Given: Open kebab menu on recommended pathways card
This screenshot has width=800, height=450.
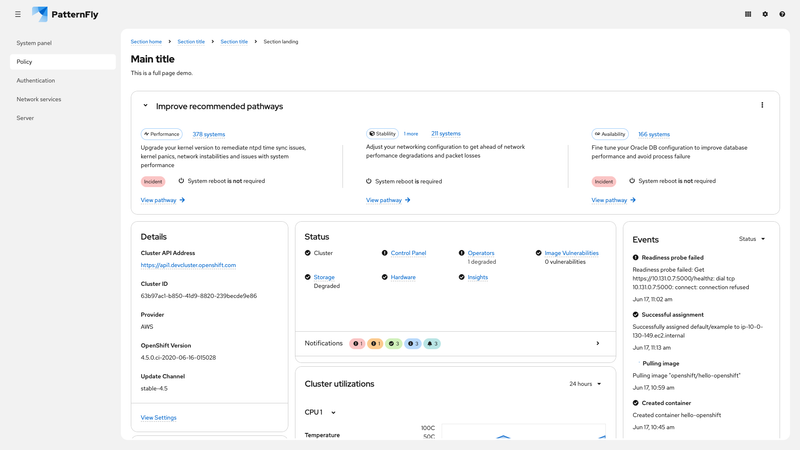Looking at the screenshot, I should pyautogui.click(x=762, y=105).
